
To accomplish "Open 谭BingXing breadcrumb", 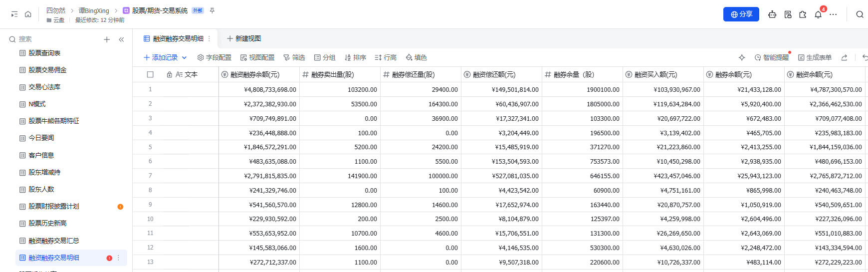I will [x=94, y=10].
